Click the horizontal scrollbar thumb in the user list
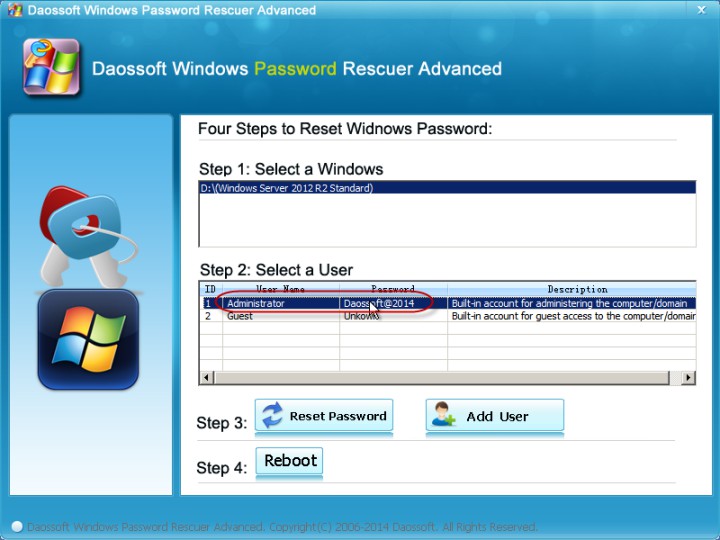The width and height of the screenshot is (720, 540). (x=442, y=377)
